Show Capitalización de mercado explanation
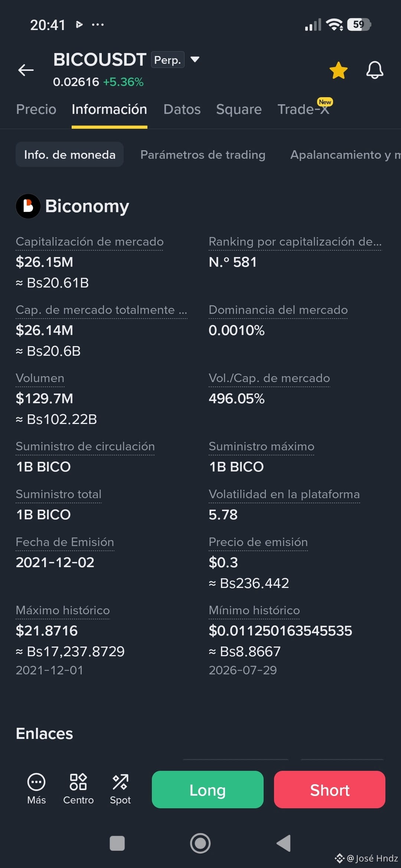The height and width of the screenshot is (868, 401). pyautogui.click(x=89, y=242)
